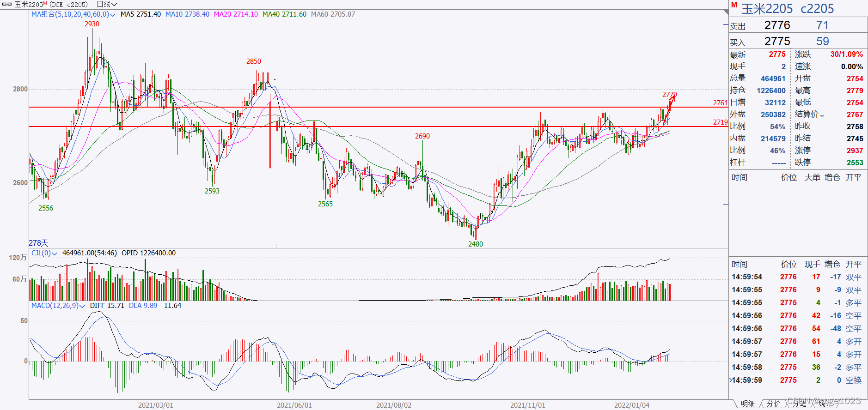Click the 玉米2205 (DCE c2205) chart title
The height and width of the screenshot is (410, 868).
[51, 4]
